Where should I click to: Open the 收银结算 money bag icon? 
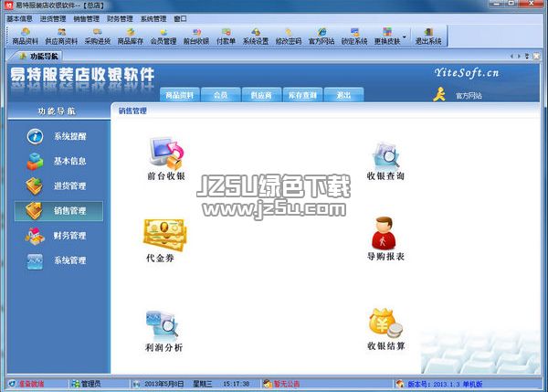click(385, 329)
